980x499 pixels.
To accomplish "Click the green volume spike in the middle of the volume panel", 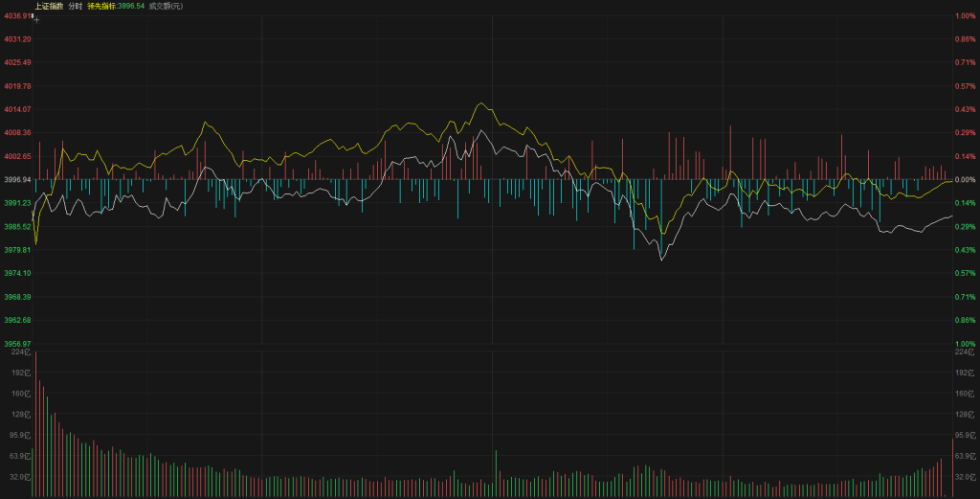I will [496, 473].
